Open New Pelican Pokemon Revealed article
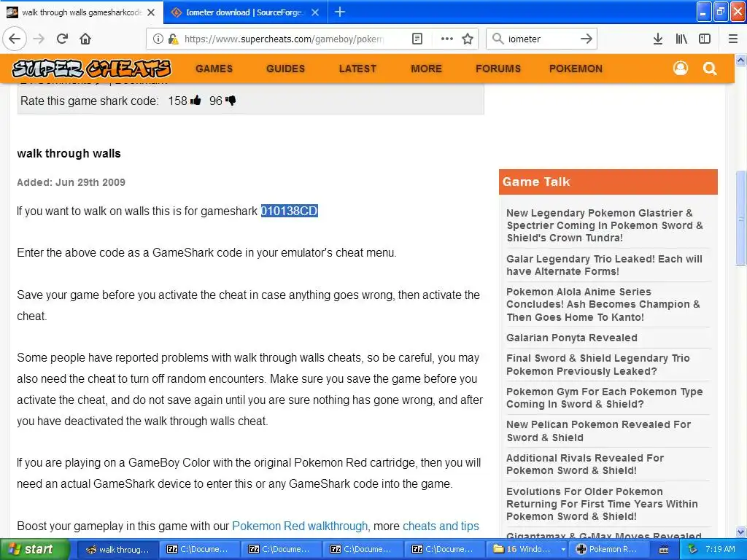 (598, 431)
